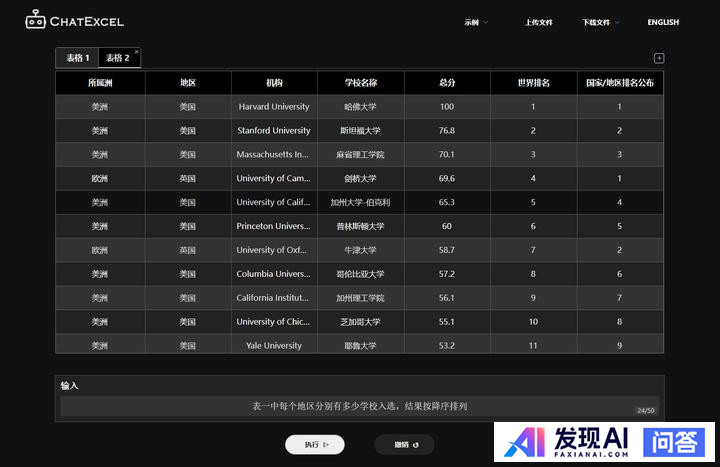Screen dimensions: 720x467
Task: Click the score 65.3 cell
Action: point(447,202)
